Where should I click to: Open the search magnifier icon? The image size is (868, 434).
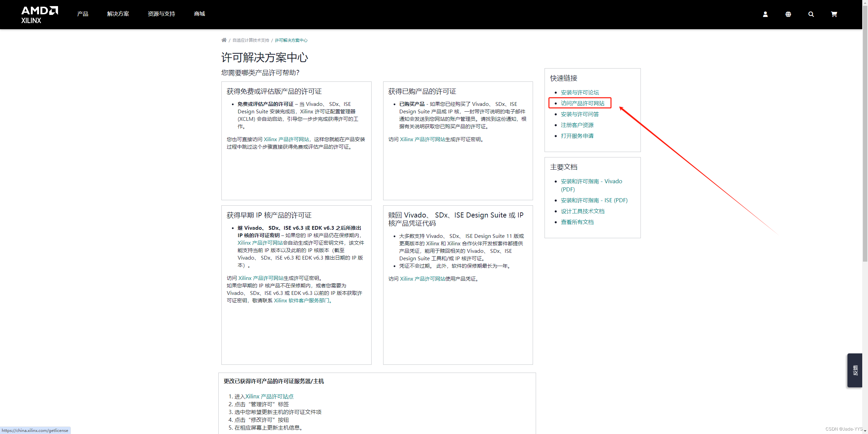[811, 14]
